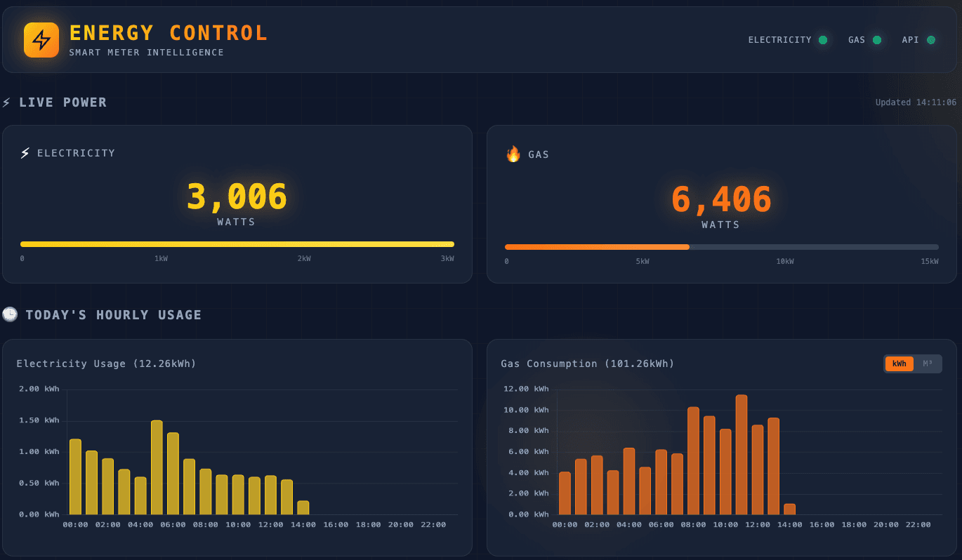Click the ELECTRICITY label in header
962x560 pixels.
coord(780,40)
